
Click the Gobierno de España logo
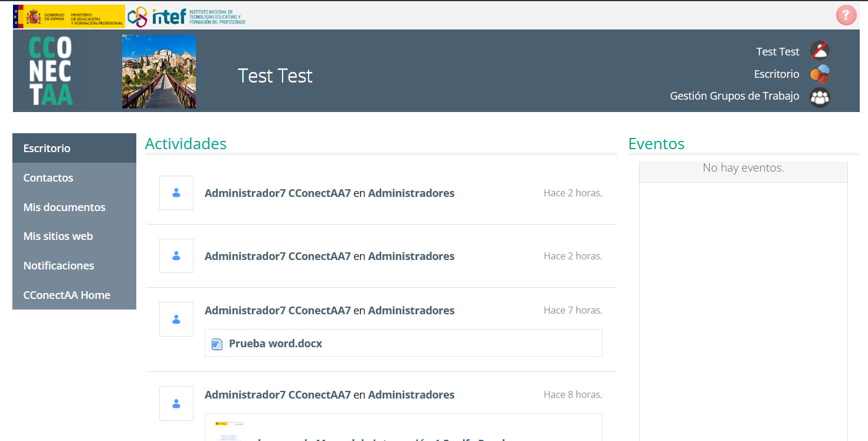(x=68, y=17)
